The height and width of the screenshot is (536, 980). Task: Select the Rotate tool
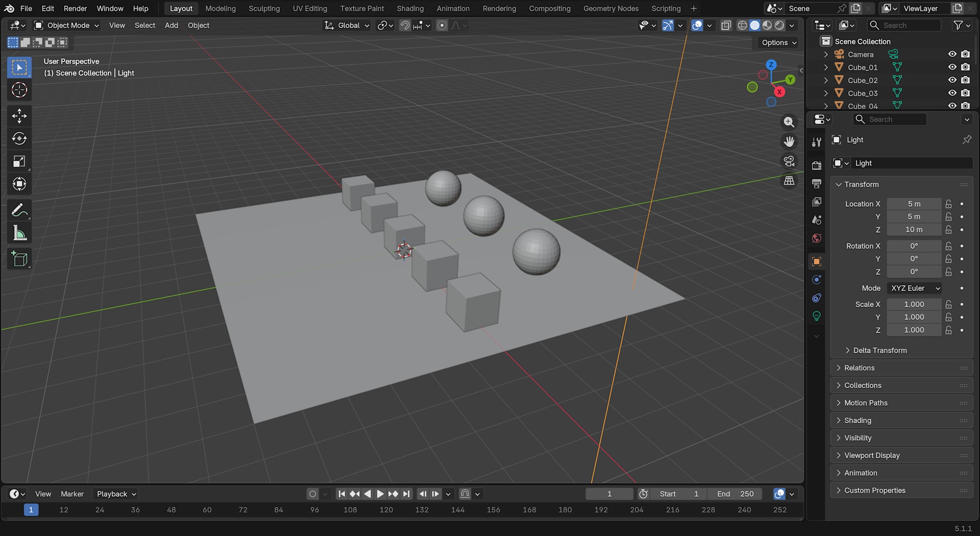tap(19, 139)
